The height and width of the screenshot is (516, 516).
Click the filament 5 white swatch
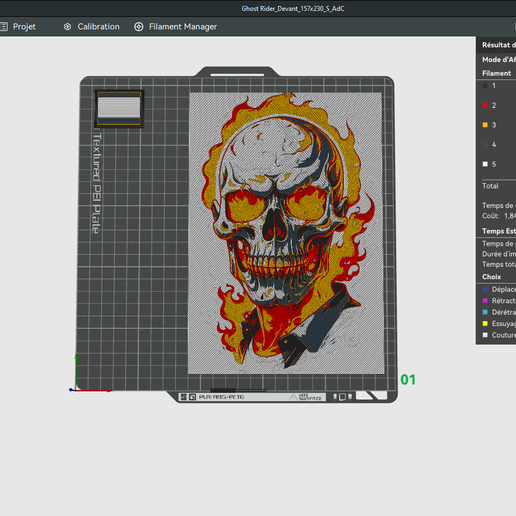click(485, 164)
